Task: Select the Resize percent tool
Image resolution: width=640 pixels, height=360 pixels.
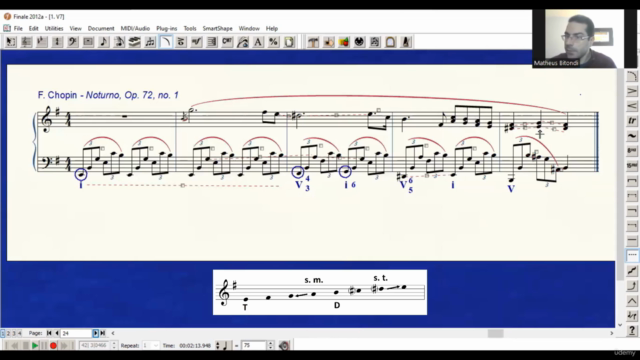Action: [274, 42]
